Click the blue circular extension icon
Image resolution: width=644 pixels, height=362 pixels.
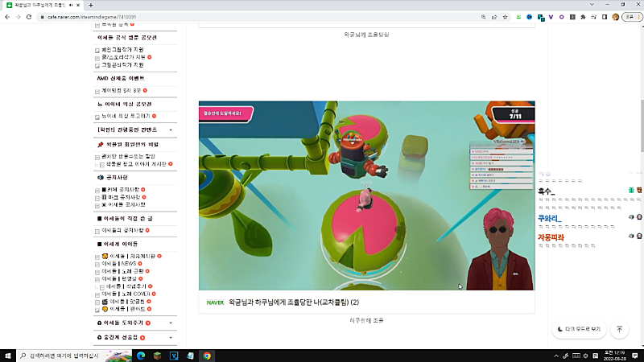pyautogui.click(x=530, y=17)
